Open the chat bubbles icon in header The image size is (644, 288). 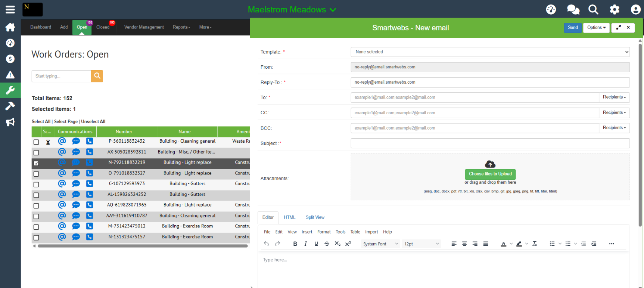pos(573,9)
